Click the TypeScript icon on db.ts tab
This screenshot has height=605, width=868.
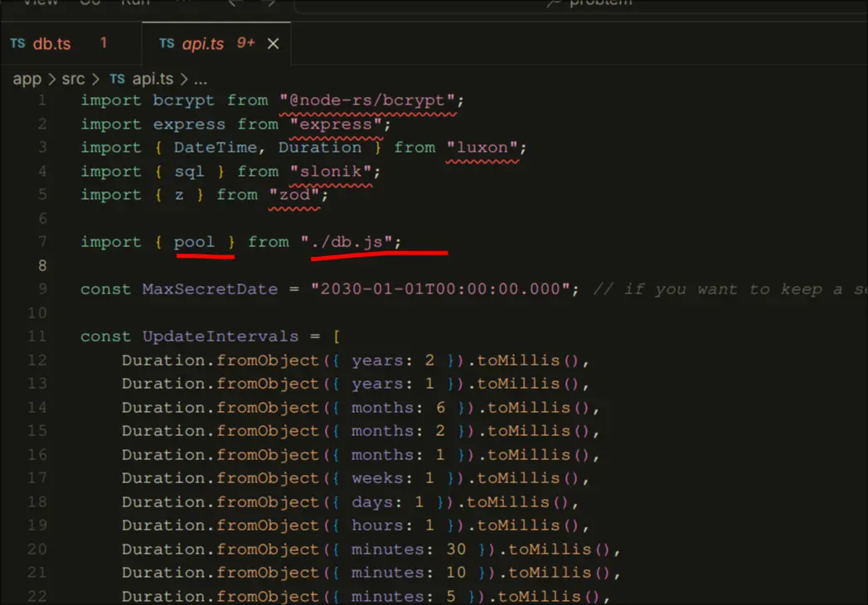coord(17,44)
